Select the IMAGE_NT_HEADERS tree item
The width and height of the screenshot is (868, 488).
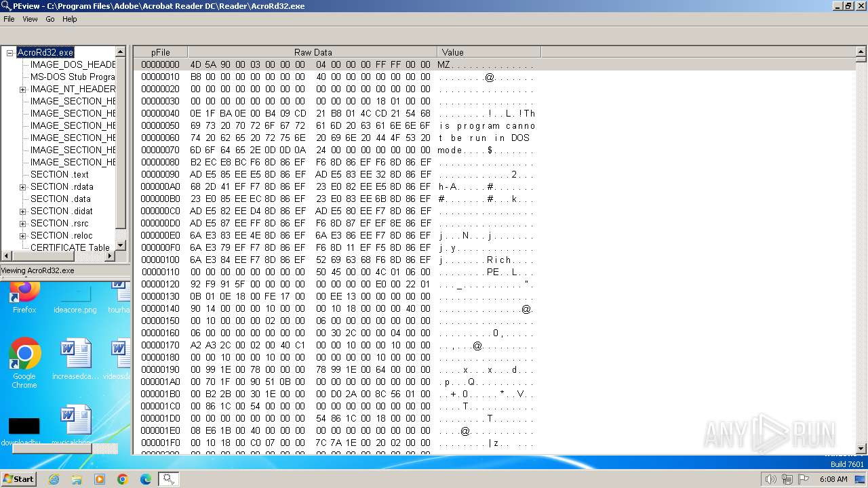click(73, 89)
